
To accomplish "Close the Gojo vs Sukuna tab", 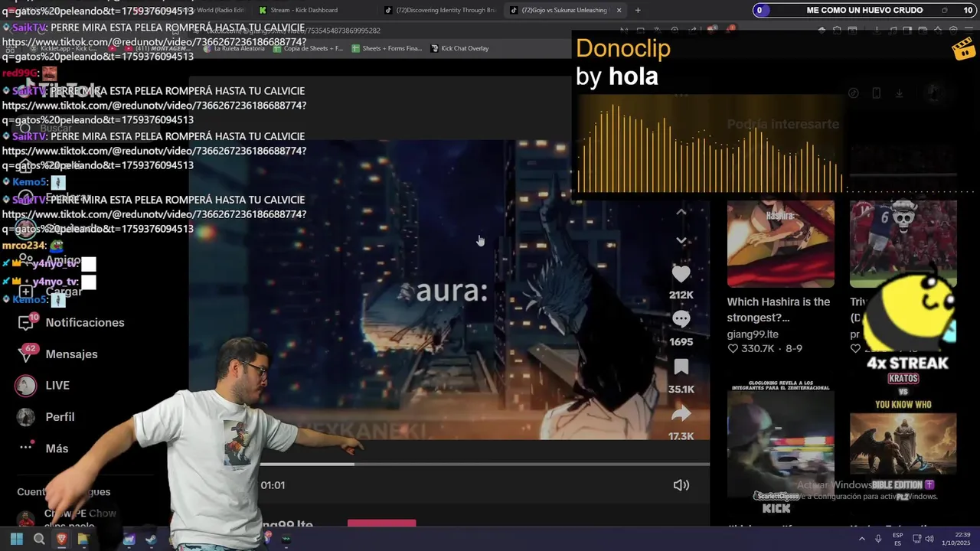I will 619,10.
